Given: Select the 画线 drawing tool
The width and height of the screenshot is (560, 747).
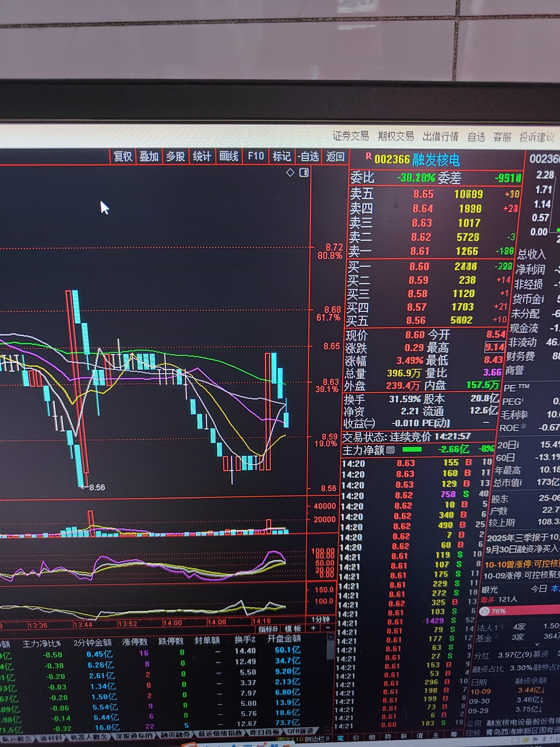Looking at the screenshot, I should pos(229,156).
